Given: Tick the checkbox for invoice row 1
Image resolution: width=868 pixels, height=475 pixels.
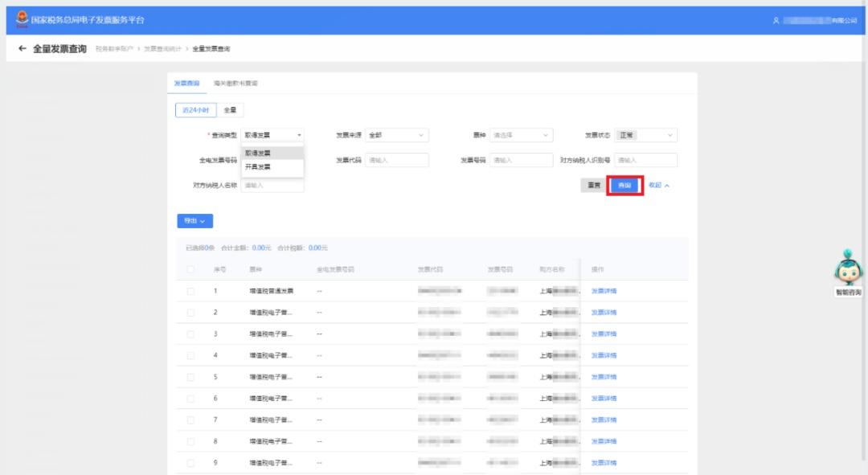Looking at the screenshot, I should [190, 291].
